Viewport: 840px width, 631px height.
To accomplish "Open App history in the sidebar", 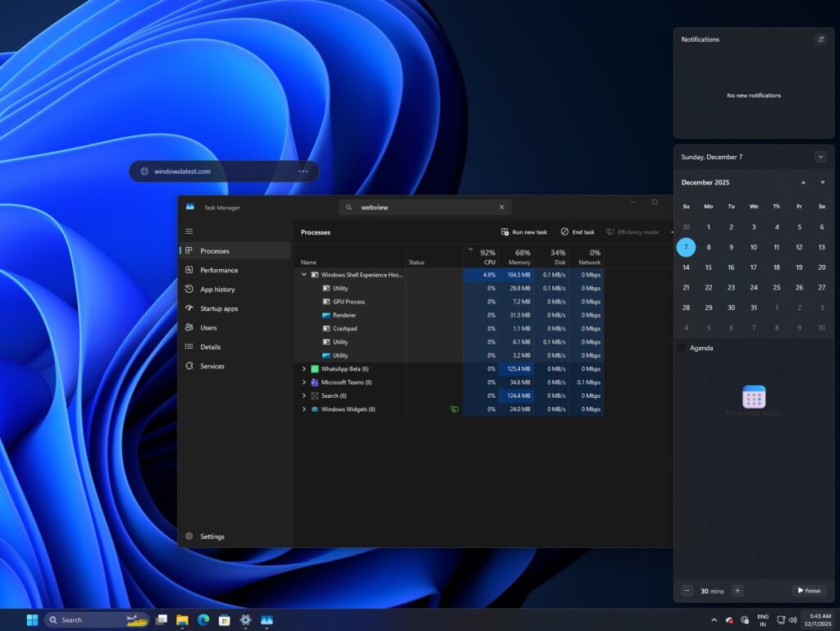I will click(217, 290).
